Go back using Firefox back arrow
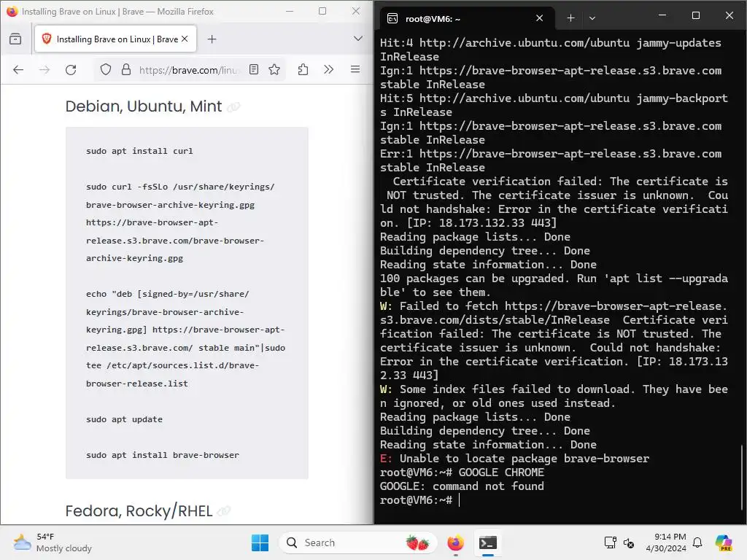 coord(18,70)
